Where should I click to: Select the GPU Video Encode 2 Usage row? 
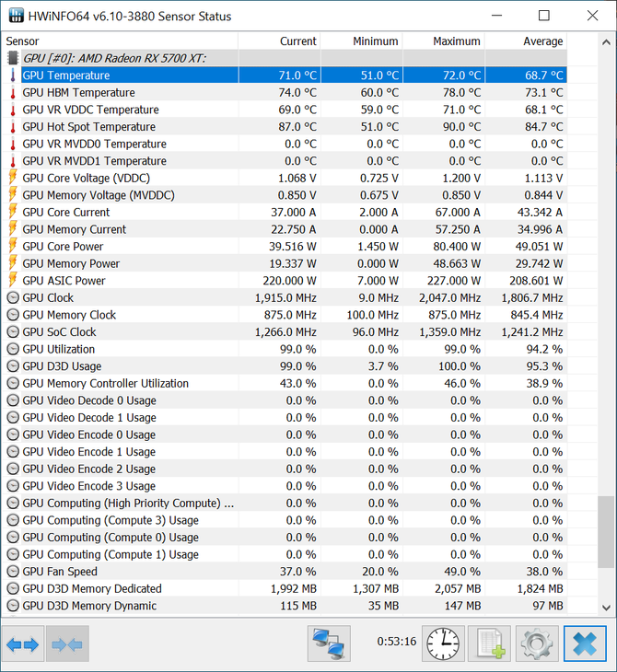point(285,469)
